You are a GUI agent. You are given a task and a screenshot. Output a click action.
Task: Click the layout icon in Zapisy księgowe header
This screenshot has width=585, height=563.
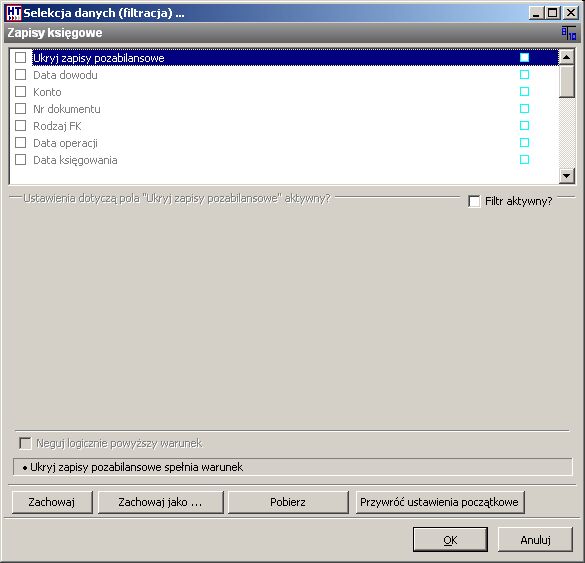(x=569, y=33)
